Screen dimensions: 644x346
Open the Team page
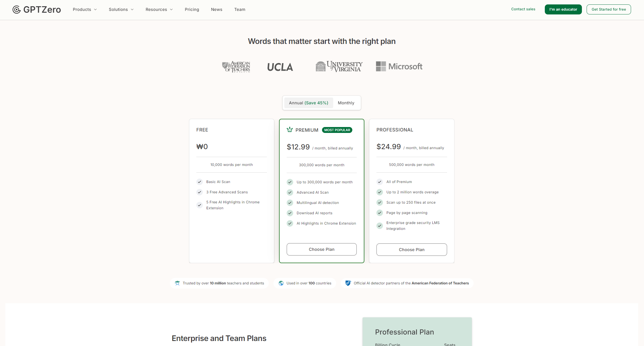pos(240,9)
